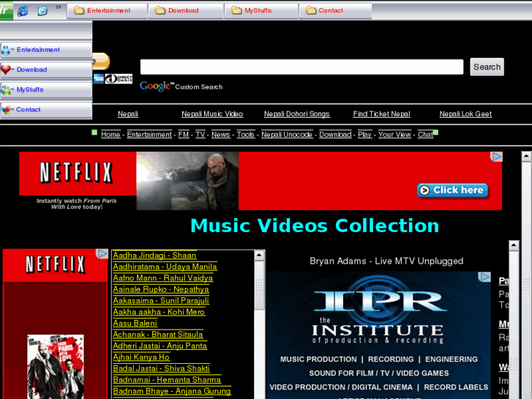Play Aakasaima - Sunil Parajuli
532x399 pixels.
(x=161, y=300)
